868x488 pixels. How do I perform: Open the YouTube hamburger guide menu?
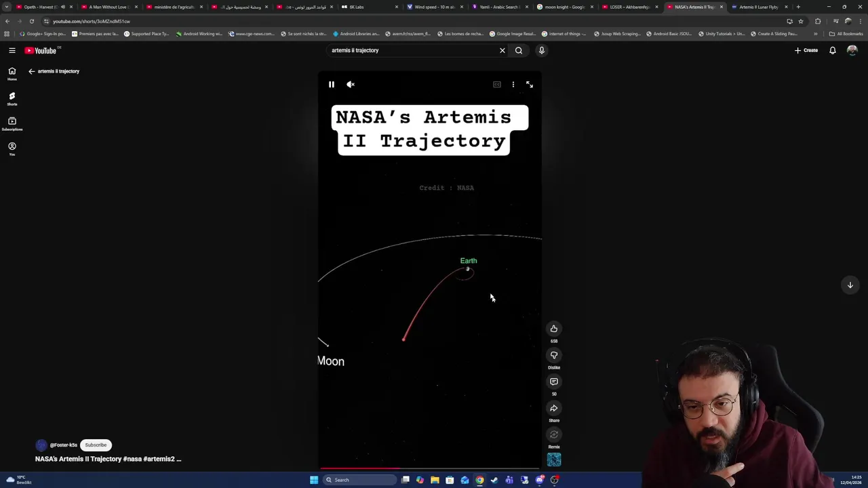[12, 50]
